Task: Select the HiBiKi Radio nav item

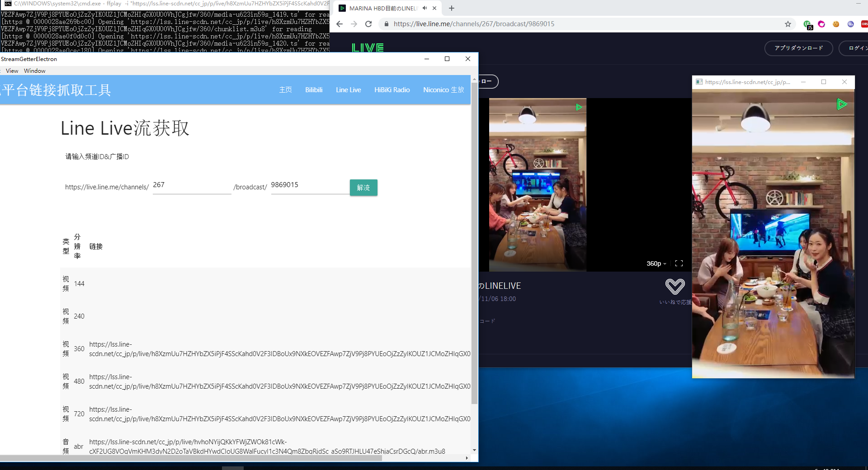Action: coord(392,90)
